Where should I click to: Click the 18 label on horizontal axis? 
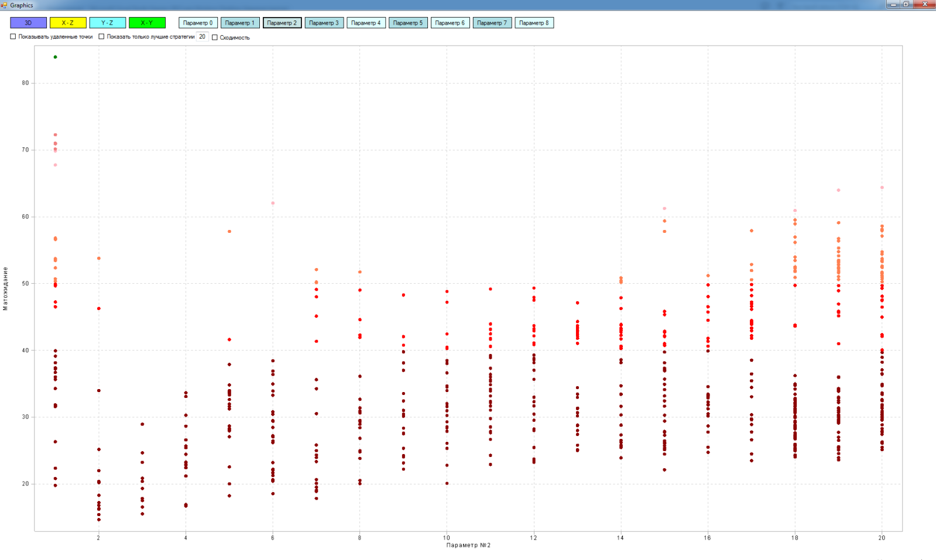795,538
